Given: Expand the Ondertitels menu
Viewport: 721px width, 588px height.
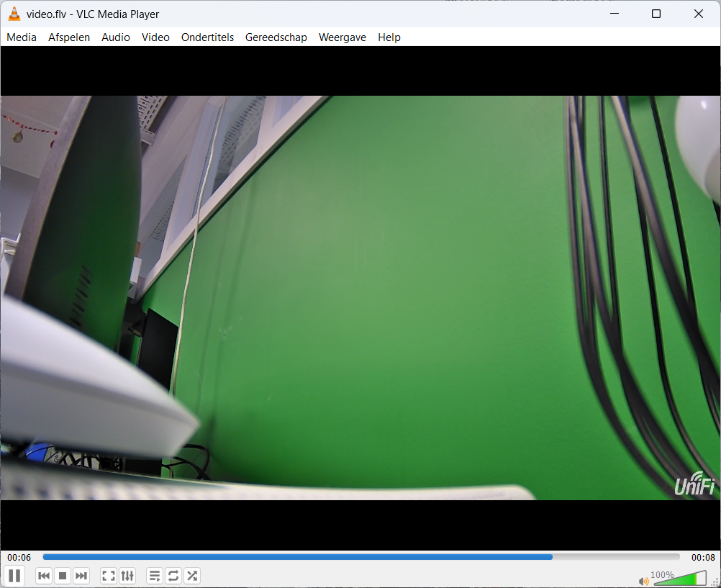Looking at the screenshot, I should click(x=207, y=37).
